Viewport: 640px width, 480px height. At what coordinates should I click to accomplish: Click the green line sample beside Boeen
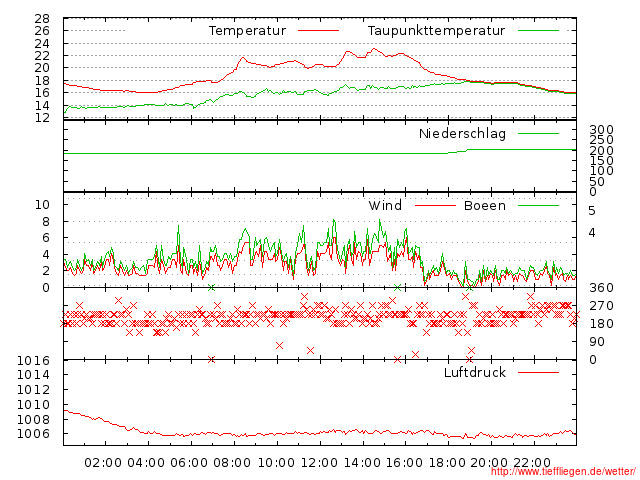(x=538, y=205)
